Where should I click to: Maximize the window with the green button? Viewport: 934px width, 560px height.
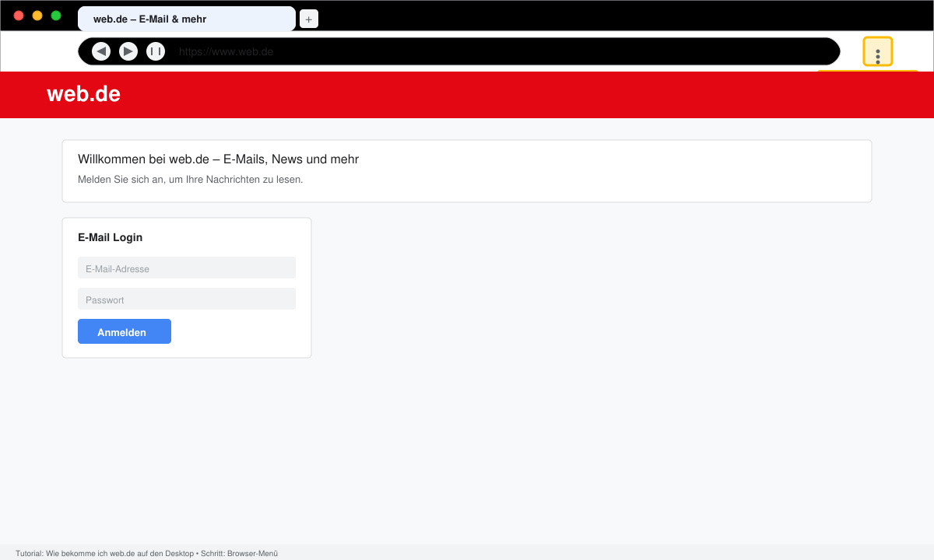click(56, 16)
